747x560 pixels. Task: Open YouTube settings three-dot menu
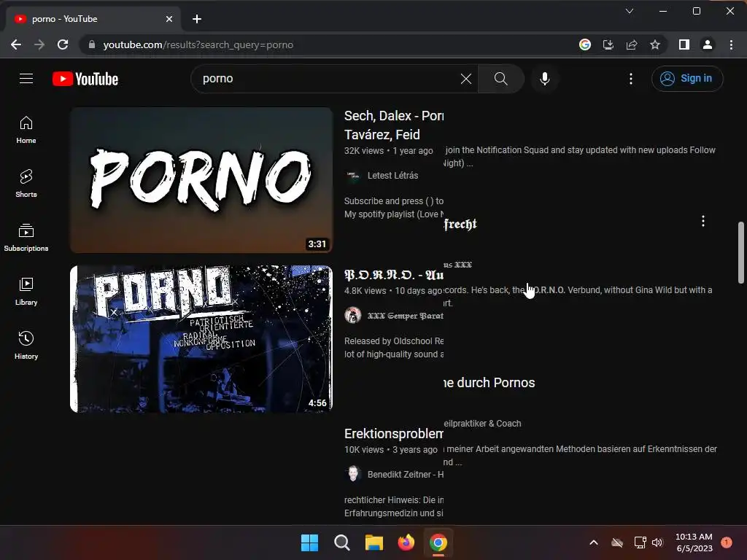tap(631, 79)
